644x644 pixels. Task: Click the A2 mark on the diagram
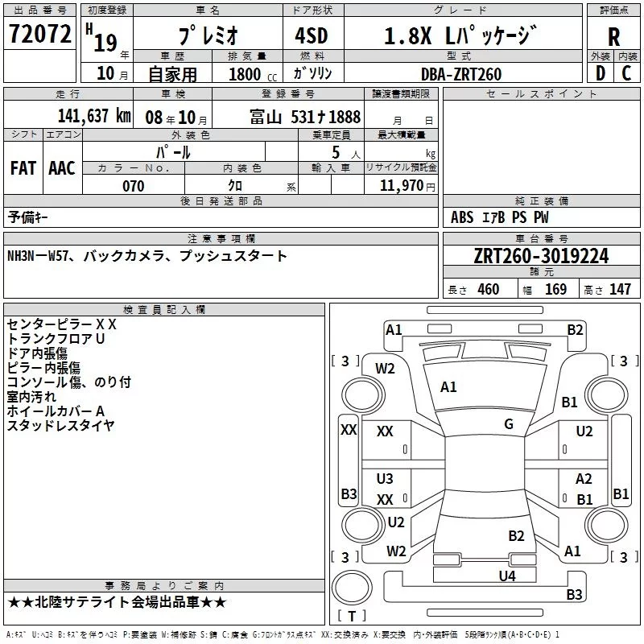(584, 479)
